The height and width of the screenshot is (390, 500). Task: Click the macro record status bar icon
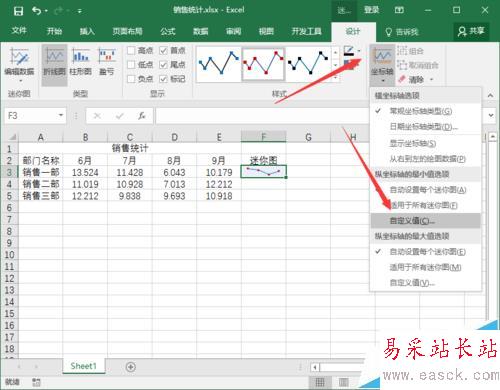[36, 382]
